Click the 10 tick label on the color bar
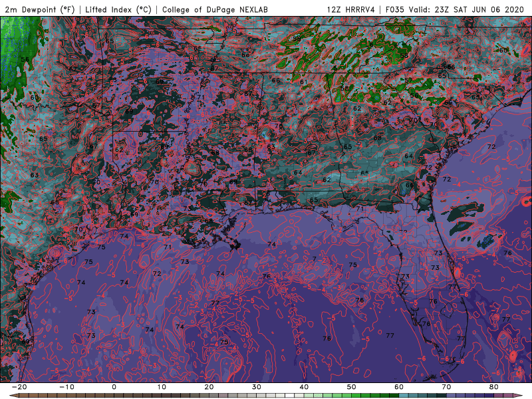 pyautogui.click(x=162, y=387)
